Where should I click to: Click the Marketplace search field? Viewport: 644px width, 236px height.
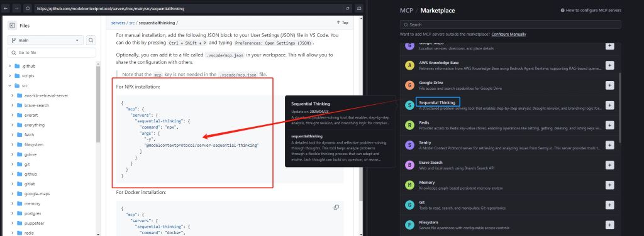[511, 24]
